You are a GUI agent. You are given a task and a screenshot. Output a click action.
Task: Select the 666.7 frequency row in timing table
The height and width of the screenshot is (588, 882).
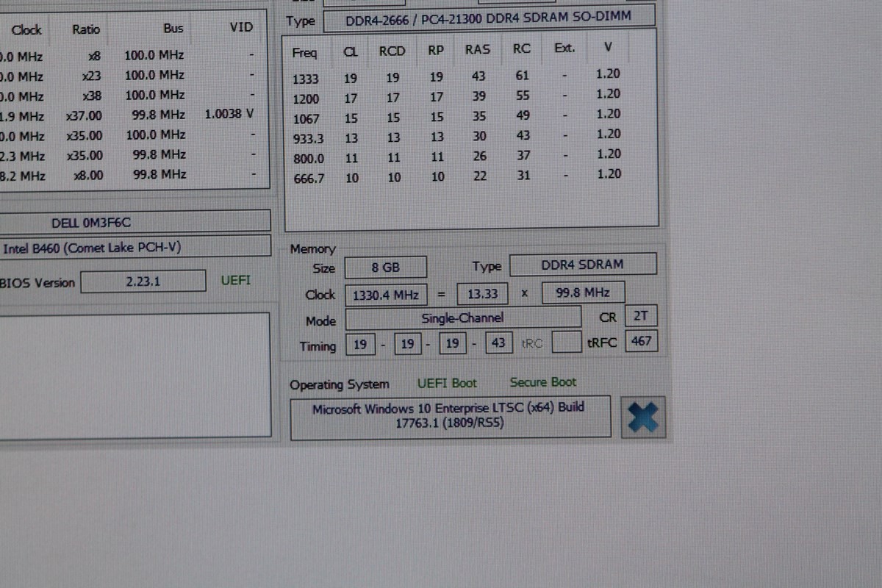457,176
